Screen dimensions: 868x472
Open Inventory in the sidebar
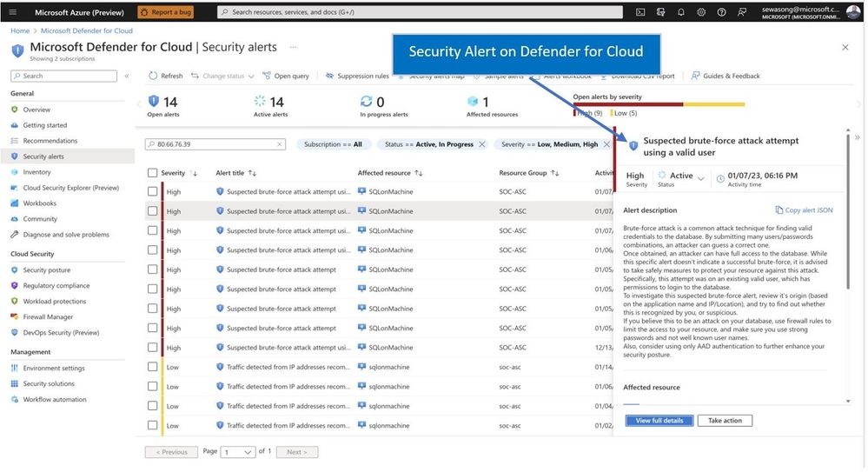coord(36,172)
